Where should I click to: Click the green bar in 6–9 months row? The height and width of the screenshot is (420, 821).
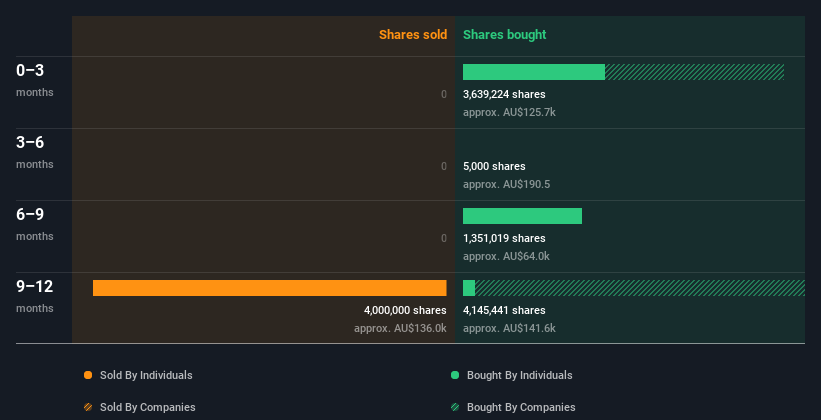coord(522,216)
